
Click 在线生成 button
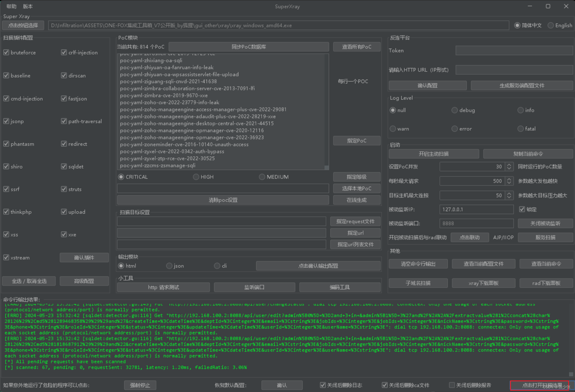point(357,200)
